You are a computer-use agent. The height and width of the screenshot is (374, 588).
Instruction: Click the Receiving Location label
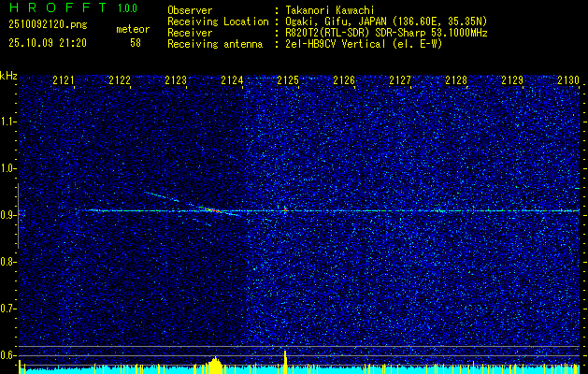click(x=218, y=22)
